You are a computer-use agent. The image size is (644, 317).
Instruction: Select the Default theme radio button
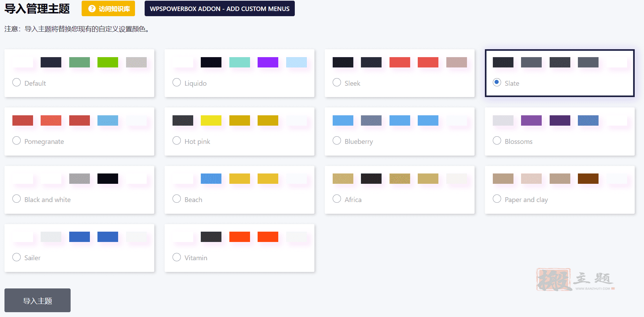17,83
